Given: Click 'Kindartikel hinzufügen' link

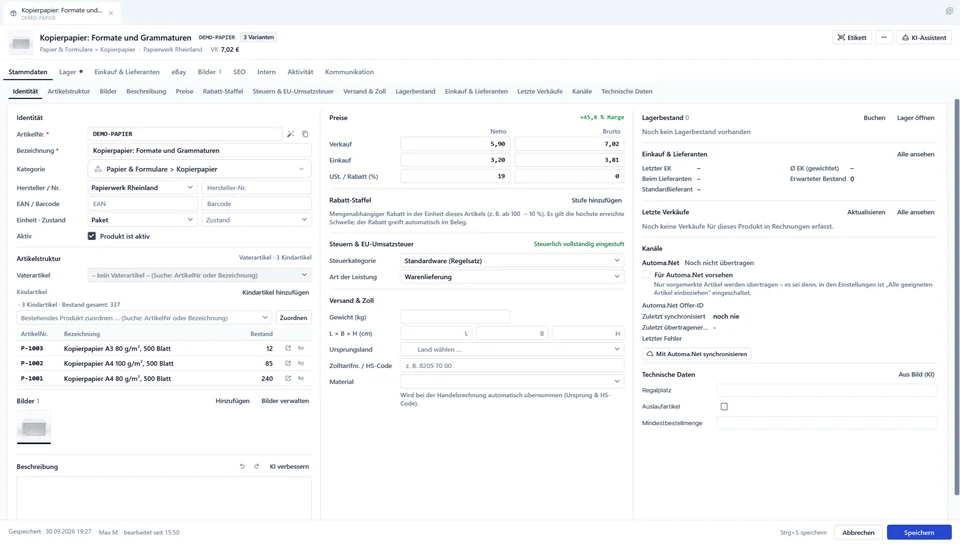Looking at the screenshot, I should pos(276,292).
